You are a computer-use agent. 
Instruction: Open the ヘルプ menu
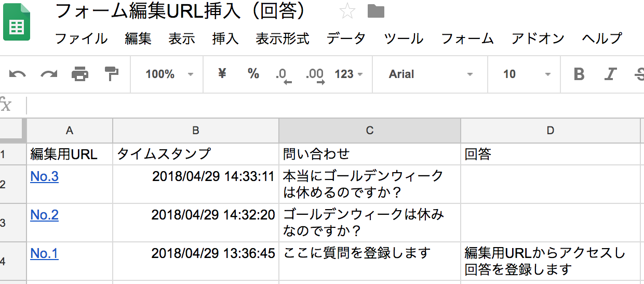602,38
